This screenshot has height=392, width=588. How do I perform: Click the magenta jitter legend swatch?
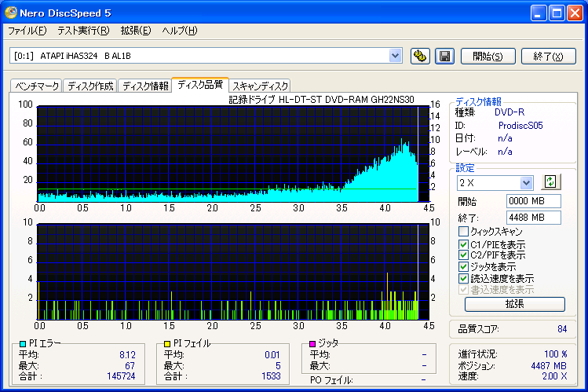pos(312,343)
